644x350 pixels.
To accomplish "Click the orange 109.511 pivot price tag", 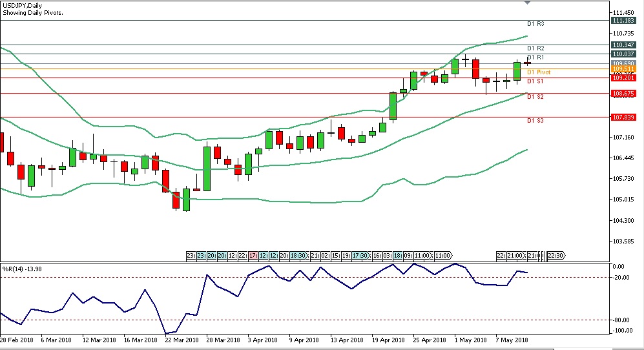I will click(x=622, y=68).
